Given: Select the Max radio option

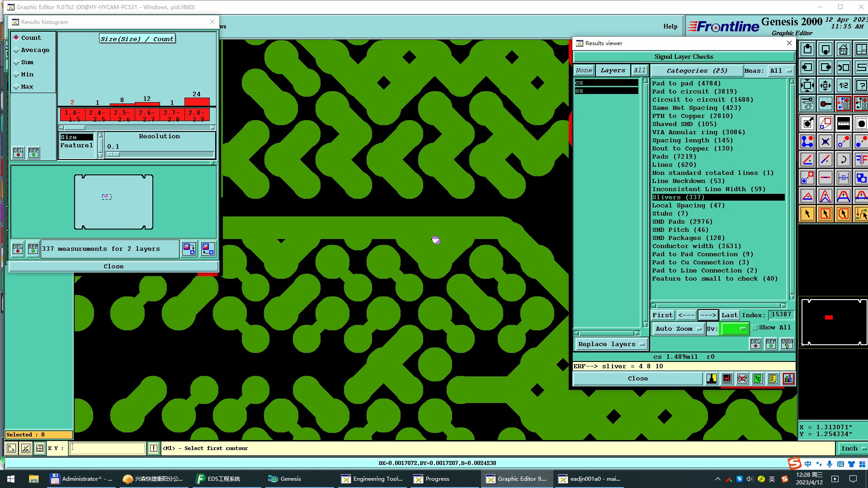Looking at the screenshot, I should pyautogui.click(x=17, y=87).
